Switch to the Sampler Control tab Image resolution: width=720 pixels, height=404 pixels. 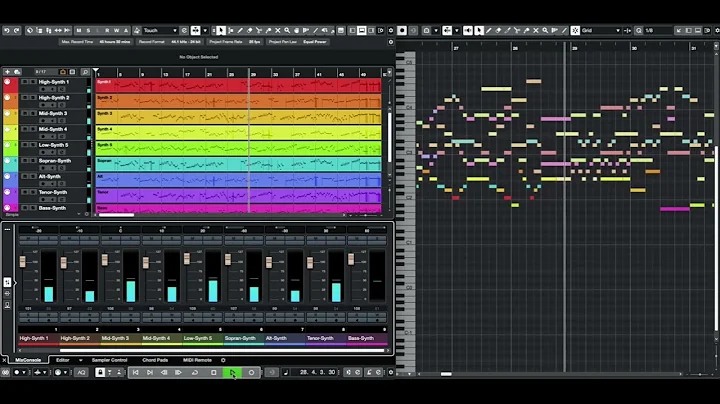coord(109,360)
